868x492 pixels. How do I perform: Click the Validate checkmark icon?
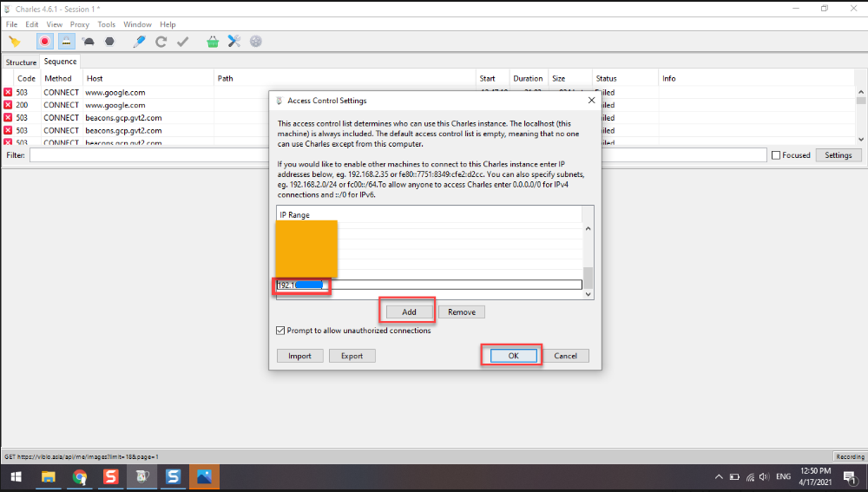(x=182, y=42)
